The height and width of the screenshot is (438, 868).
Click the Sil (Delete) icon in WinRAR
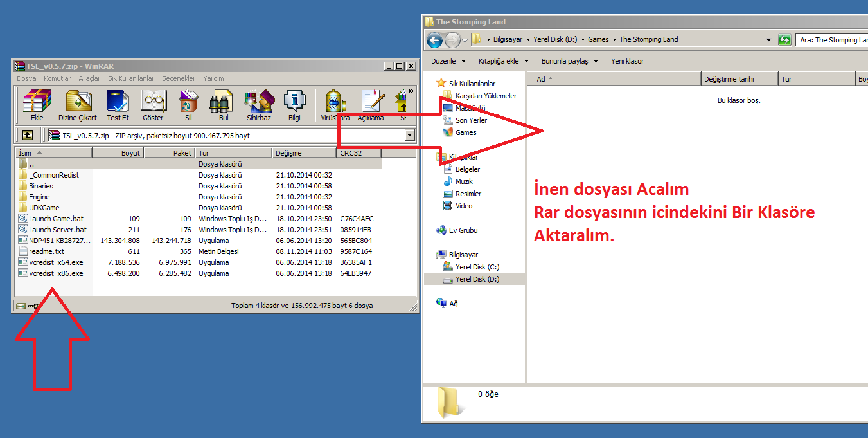tap(188, 105)
